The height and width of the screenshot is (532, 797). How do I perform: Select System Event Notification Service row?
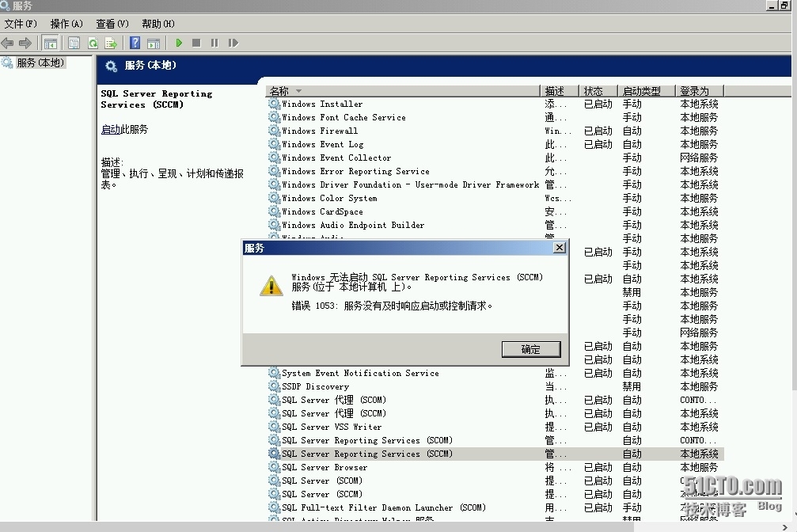point(495,373)
